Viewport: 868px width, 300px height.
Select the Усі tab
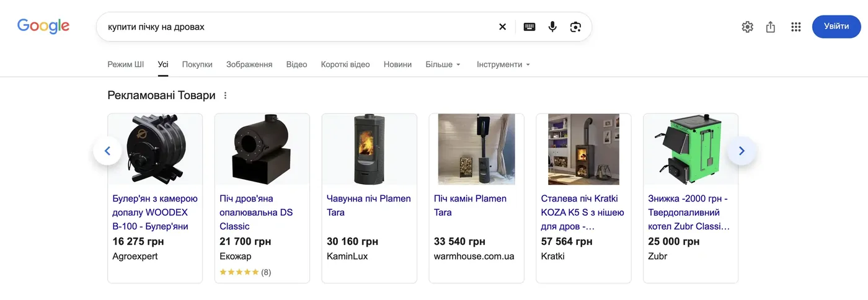tap(163, 64)
